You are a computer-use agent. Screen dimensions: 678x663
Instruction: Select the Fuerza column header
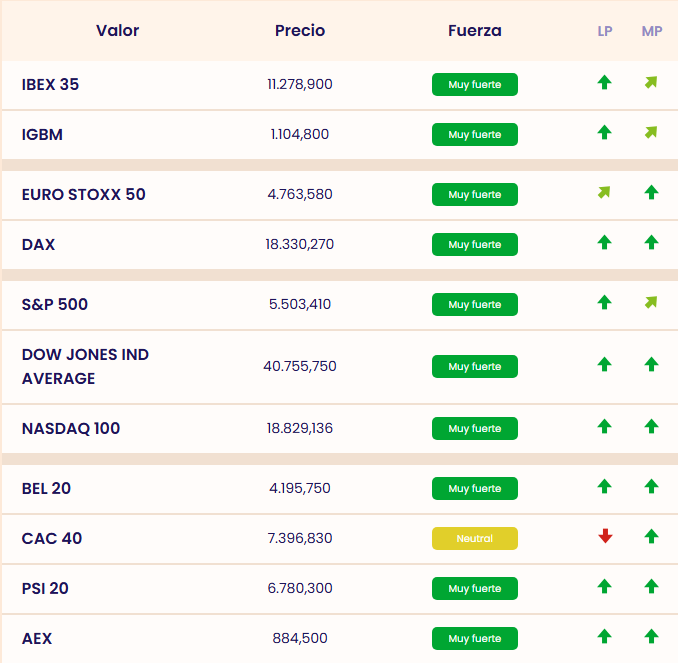click(475, 31)
